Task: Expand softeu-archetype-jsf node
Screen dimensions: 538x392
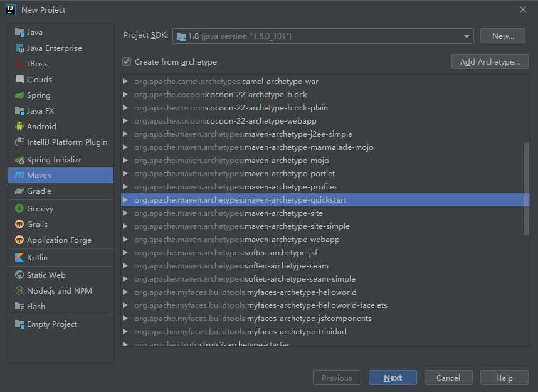Action: coord(125,253)
